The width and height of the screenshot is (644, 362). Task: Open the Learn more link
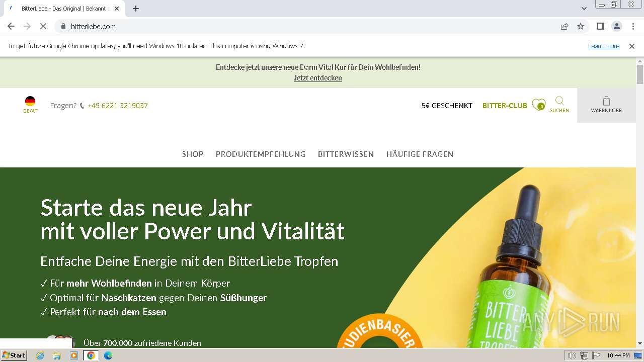pyautogui.click(x=604, y=46)
